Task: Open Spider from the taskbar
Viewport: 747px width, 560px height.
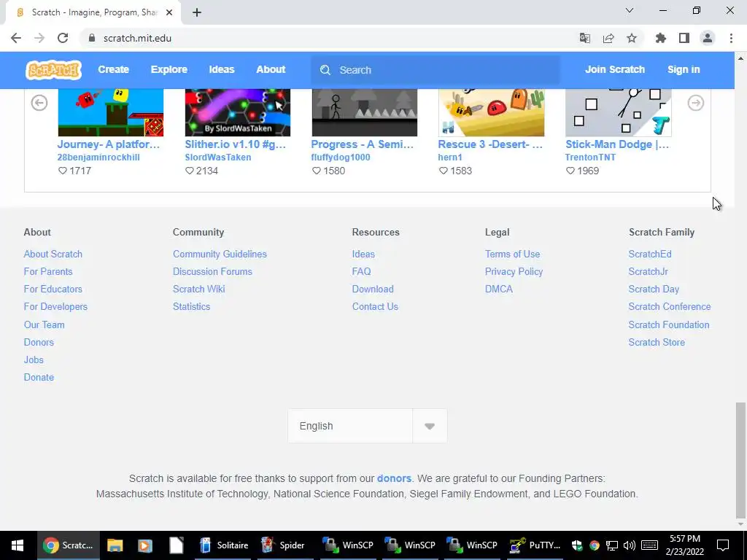Action: (283, 545)
